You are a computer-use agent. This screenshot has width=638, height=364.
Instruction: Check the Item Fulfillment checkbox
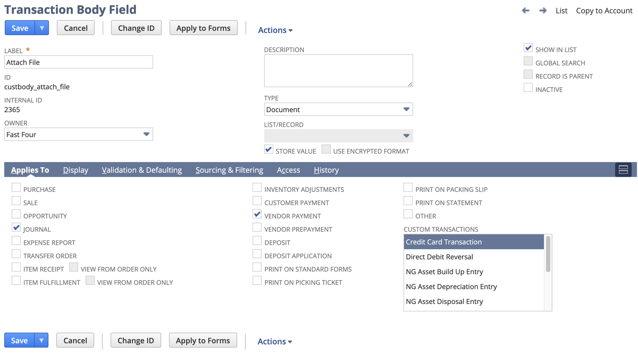16,281
